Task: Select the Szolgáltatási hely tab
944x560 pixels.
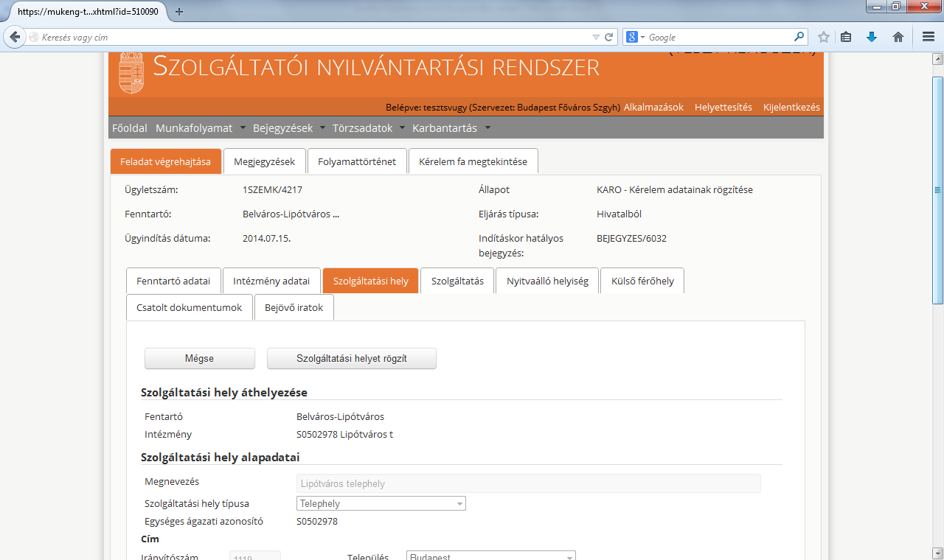Action: point(371,281)
